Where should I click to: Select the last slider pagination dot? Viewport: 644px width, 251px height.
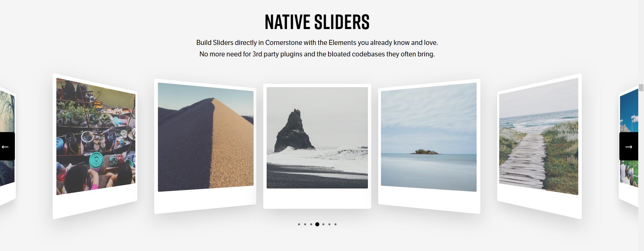tap(336, 224)
